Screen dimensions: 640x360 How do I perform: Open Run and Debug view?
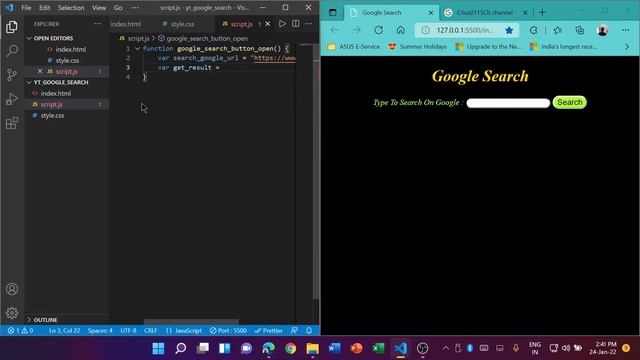click(x=12, y=99)
